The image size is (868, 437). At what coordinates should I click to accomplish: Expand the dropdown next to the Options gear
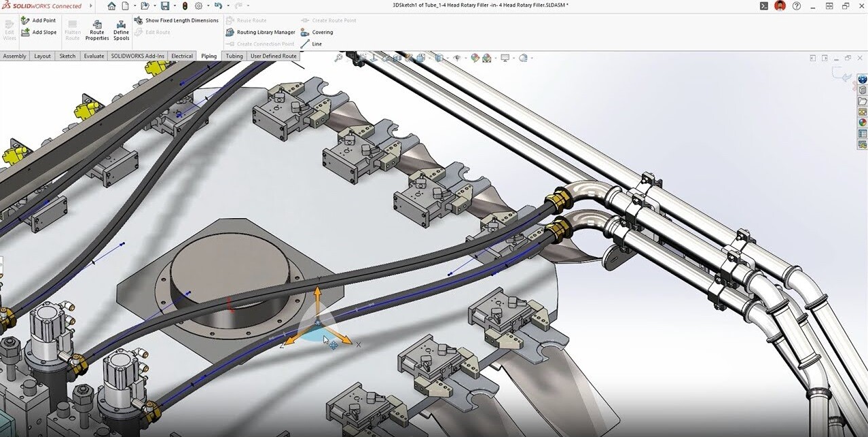(207, 5)
